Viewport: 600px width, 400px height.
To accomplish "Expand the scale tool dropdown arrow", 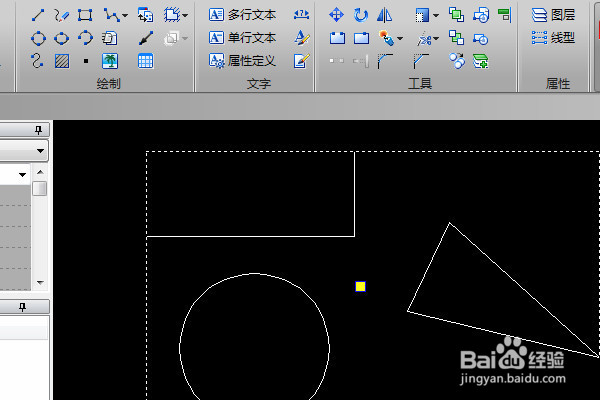I will click(x=435, y=16).
